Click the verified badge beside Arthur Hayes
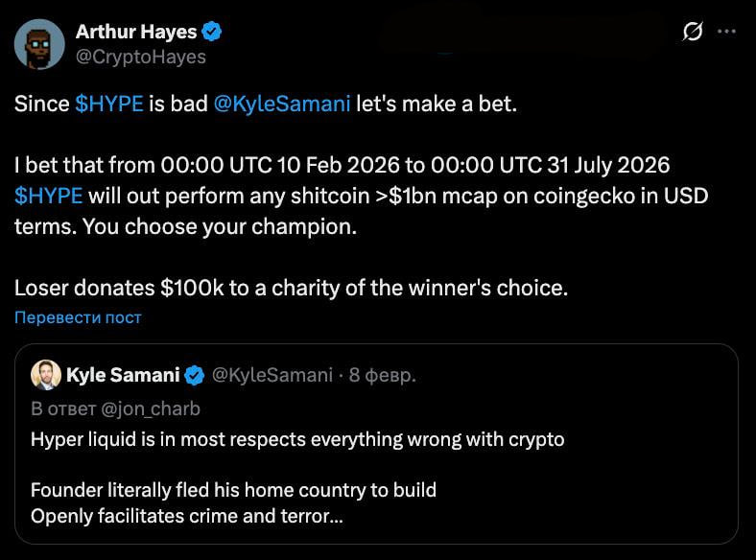This screenshot has height=560, width=756. 213,32
